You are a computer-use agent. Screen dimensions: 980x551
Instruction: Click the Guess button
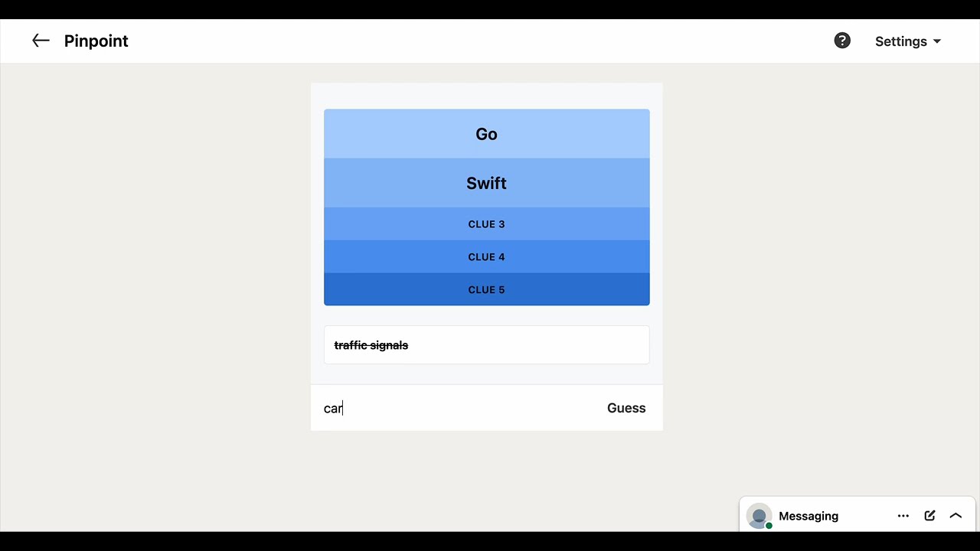626,408
